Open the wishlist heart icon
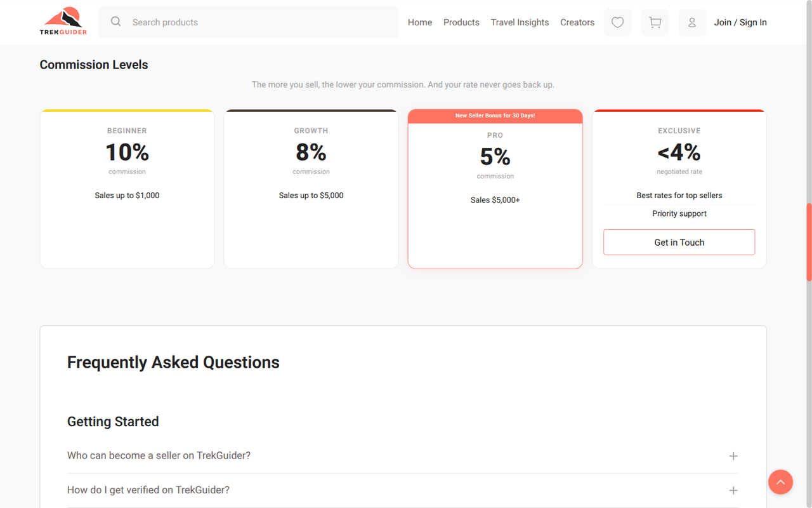This screenshot has width=812, height=508. click(618, 22)
